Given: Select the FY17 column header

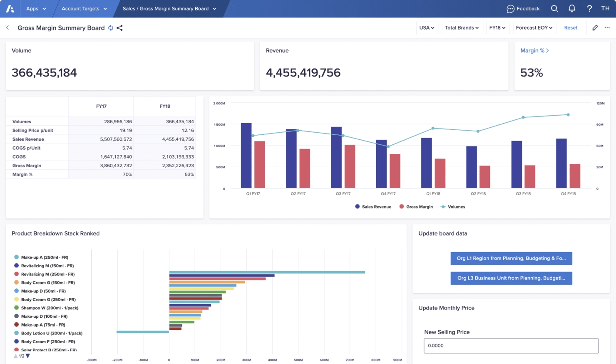Looking at the screenshot, I should (x=101, y=106).
